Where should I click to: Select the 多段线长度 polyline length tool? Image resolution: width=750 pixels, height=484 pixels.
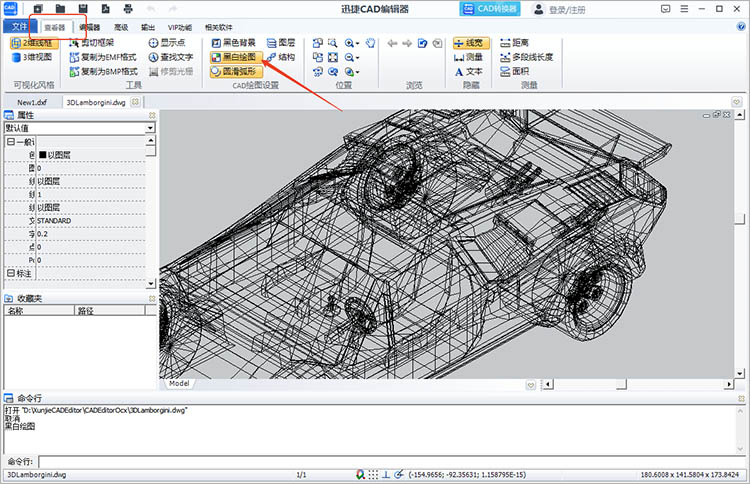[527, 57]
